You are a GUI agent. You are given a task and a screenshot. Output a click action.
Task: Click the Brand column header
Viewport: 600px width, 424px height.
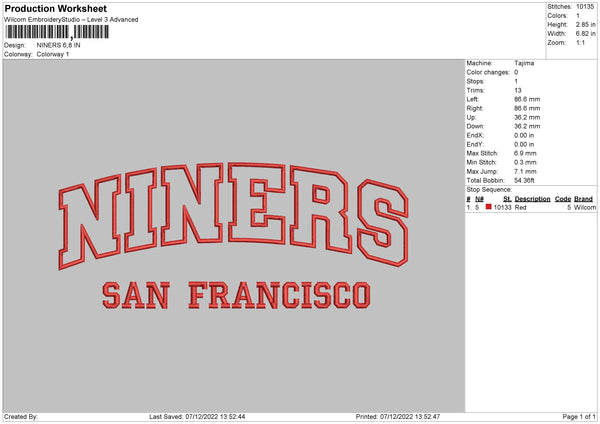click(583, 199)
